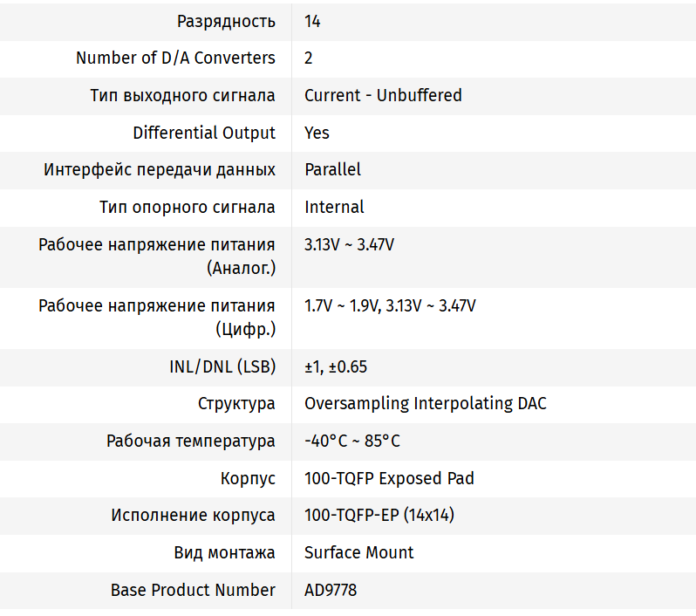Select the "3.13V ~ 3.47V" analog voltage value
The width and height of the screenshot is (696, 616).
[x=349, y=244]
